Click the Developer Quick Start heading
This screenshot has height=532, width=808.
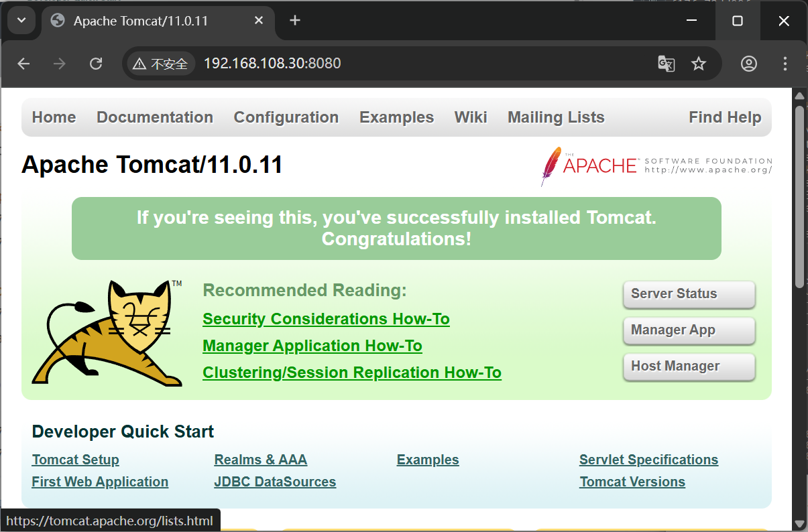123,431
